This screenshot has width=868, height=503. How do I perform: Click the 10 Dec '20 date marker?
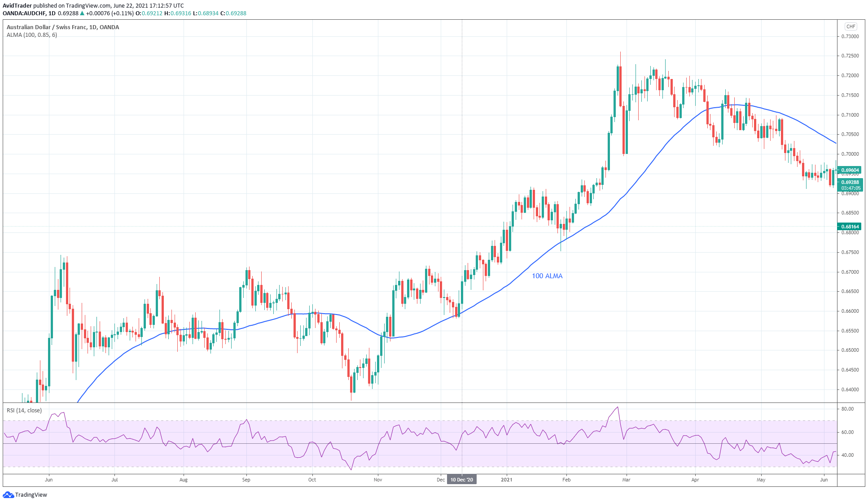[462, 480]
